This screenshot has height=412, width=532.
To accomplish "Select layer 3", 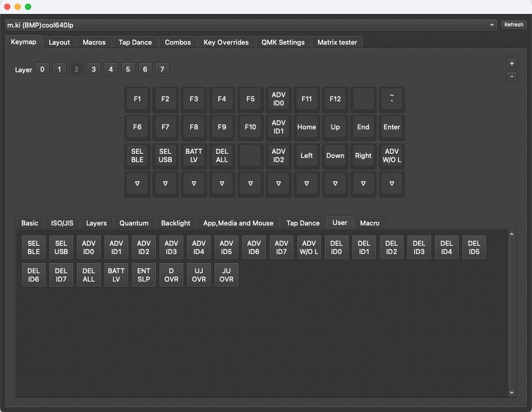I will click(x=94, y=70).
